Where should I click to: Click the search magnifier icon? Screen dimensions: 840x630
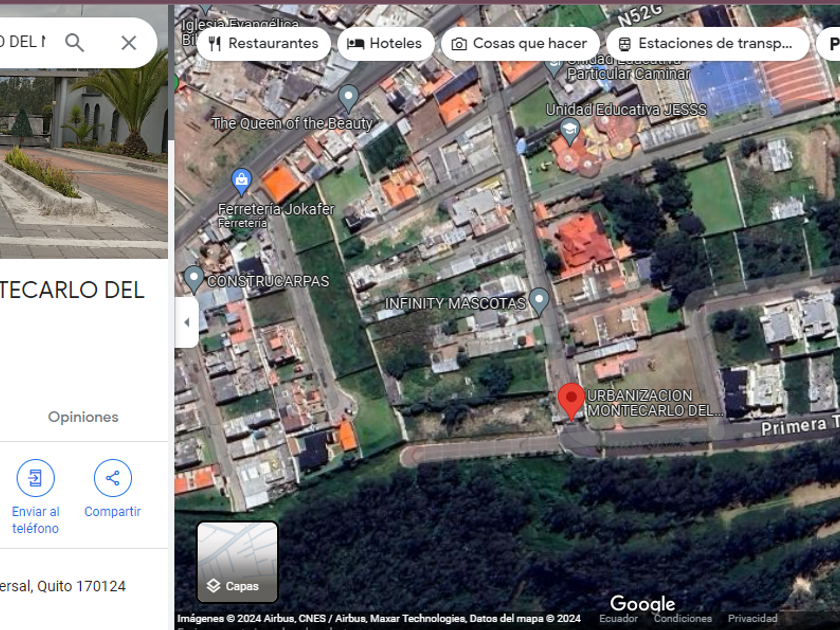pos(74,42)
